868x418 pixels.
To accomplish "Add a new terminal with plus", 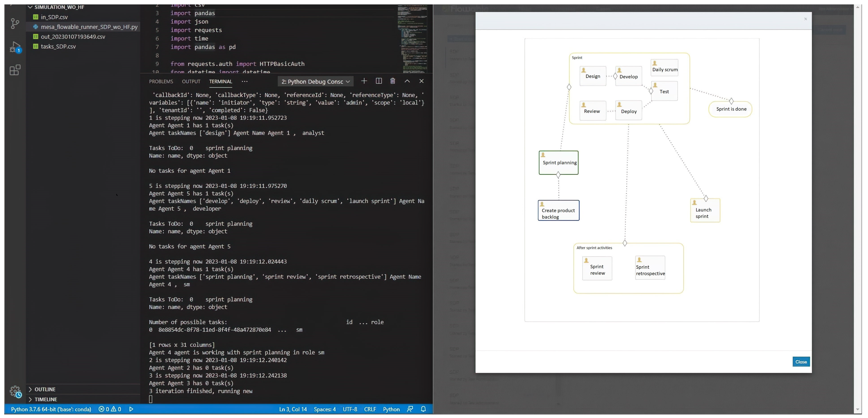I will click(364, 81).
